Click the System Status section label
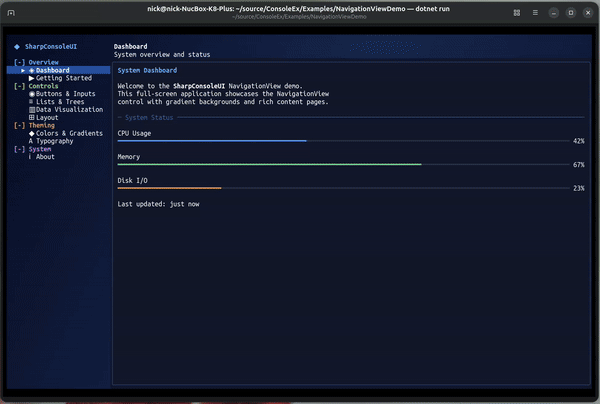Screen dimensions: 600x404 pos(149,117)
